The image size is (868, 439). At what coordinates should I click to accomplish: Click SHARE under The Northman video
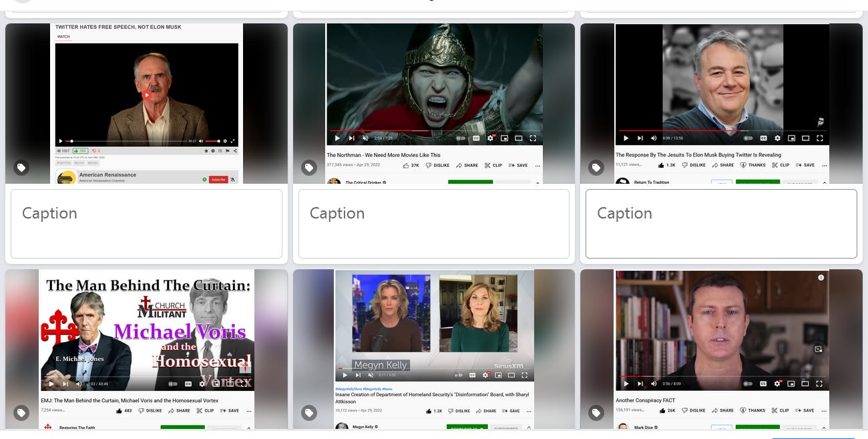pyautogui.click(x=467, y=165)
